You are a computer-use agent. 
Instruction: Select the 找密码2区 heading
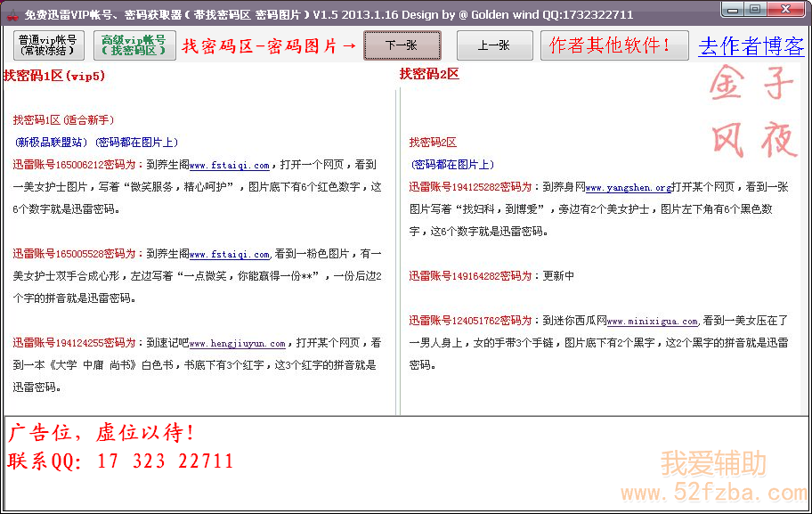coord(429,74)
